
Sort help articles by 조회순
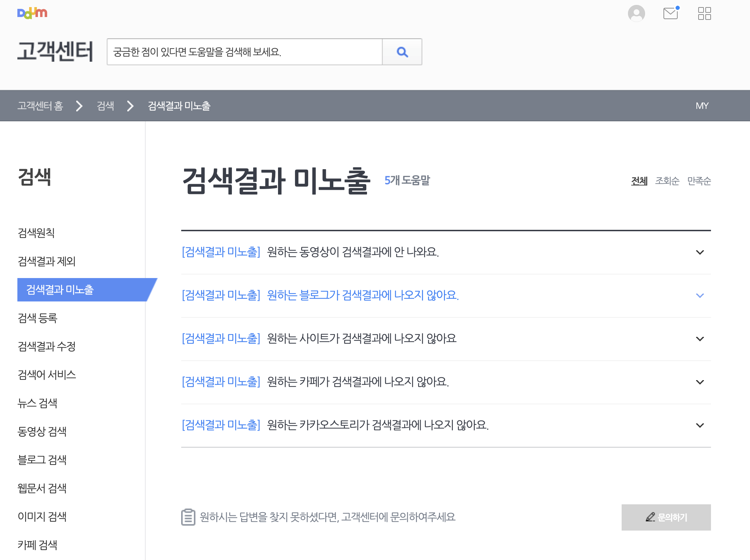[667, 181]
